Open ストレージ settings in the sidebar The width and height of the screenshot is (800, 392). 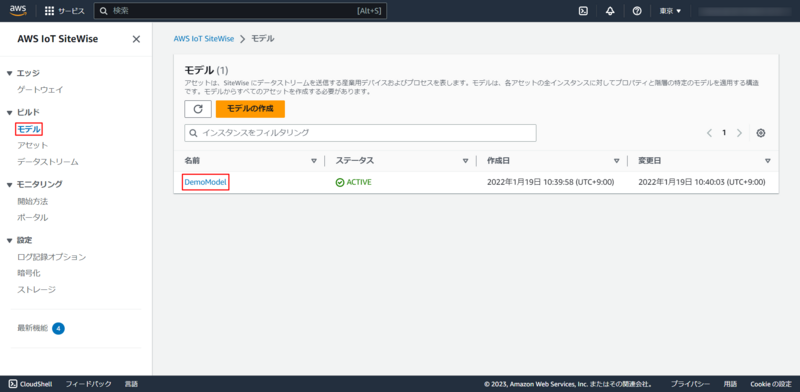[x=37, y=289]
